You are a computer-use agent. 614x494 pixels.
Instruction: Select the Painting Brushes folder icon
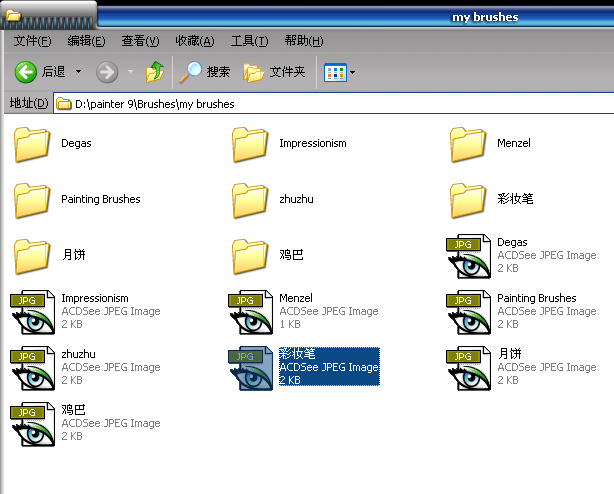pos(32,200)
